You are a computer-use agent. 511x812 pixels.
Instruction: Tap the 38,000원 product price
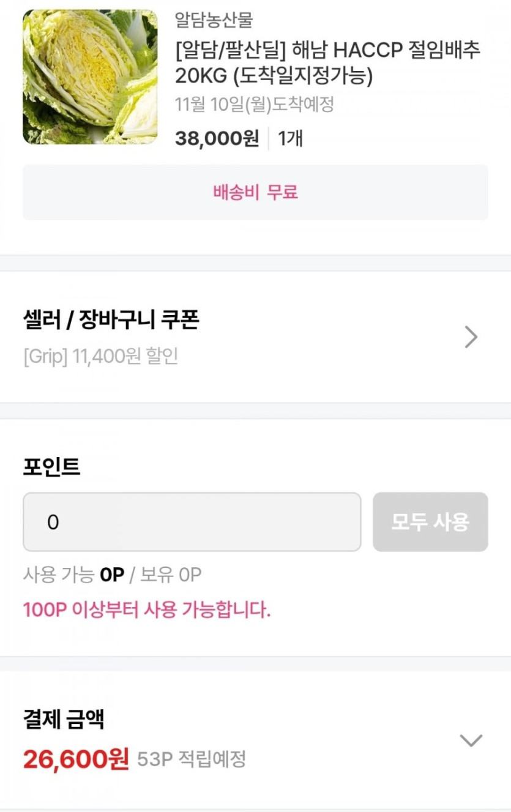click(217, 138)
